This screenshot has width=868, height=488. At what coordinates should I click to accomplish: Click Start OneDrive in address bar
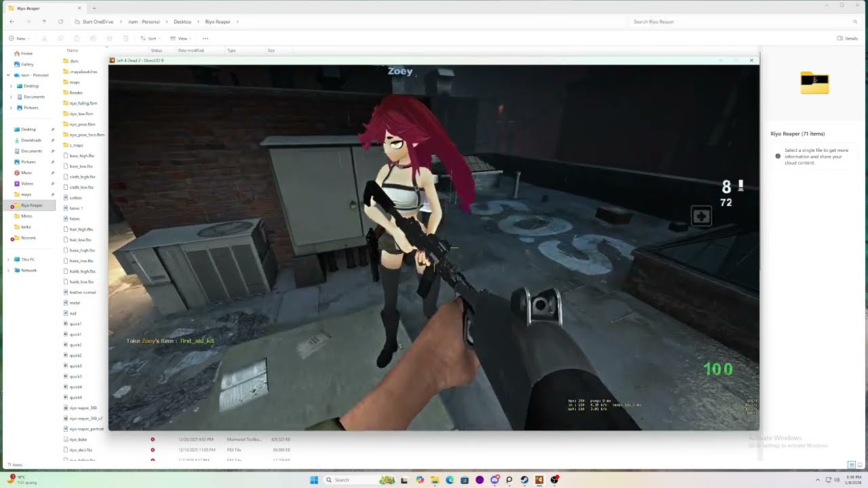pyautogui.click(x=99, y=22)
